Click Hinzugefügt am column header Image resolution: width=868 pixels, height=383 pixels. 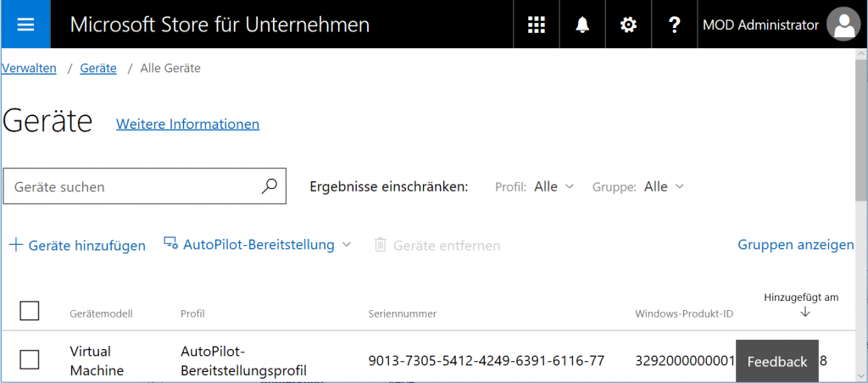801,297
